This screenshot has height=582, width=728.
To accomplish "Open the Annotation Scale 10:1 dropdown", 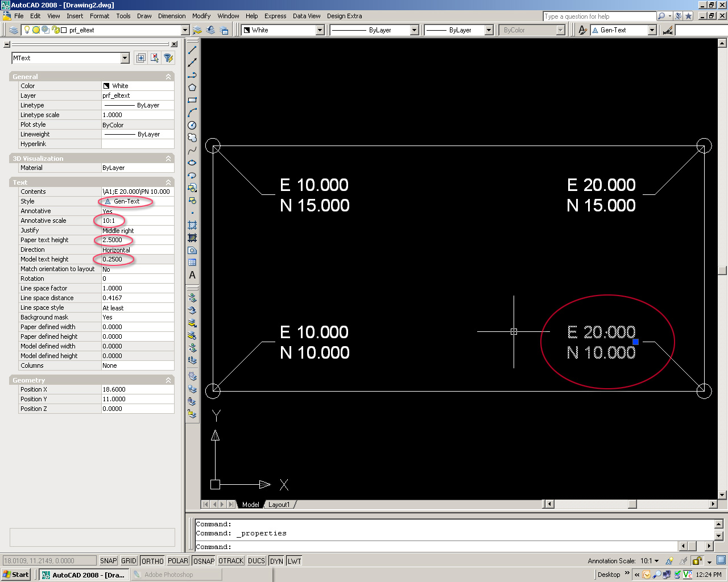I will (656, 560).
